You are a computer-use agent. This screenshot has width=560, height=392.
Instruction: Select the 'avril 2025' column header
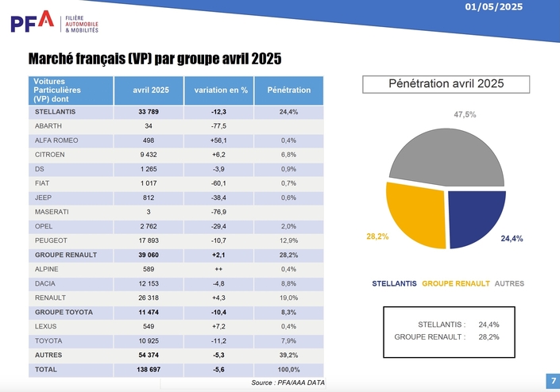148,90
